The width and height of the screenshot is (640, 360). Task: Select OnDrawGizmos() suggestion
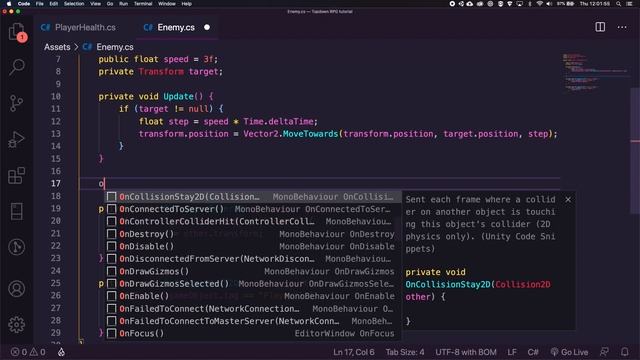tap(253, 271)
